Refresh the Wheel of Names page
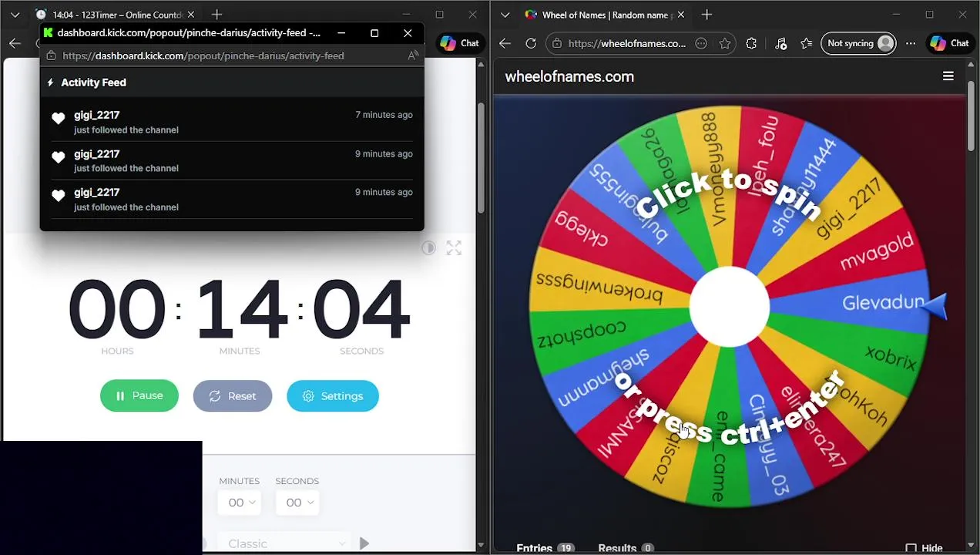 [531, 43]
